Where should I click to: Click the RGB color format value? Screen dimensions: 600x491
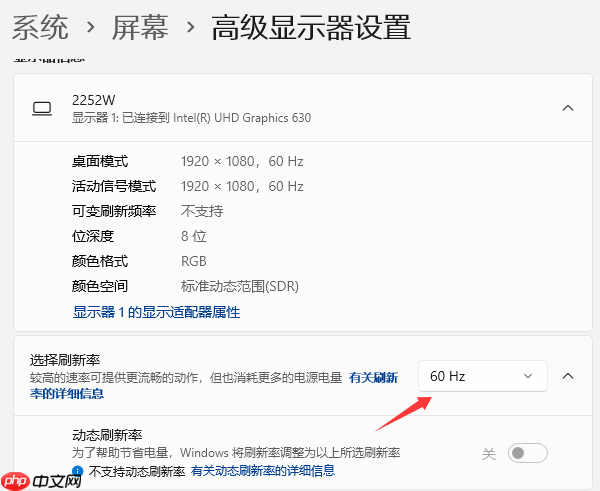click(x=194, y=261)
